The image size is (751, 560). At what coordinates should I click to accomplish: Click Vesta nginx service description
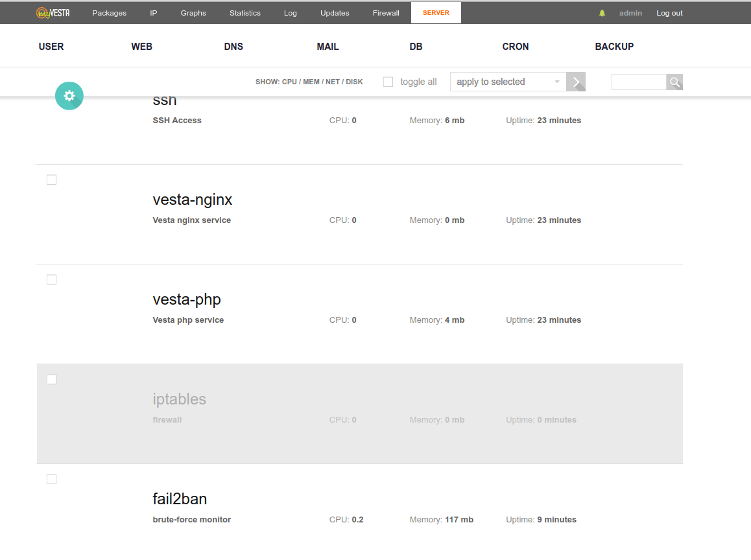tap(191, 220)
